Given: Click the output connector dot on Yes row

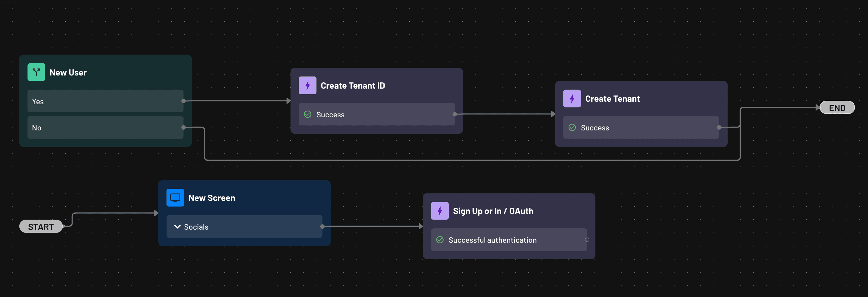Looking at the screenshot, I should [183, 101].
